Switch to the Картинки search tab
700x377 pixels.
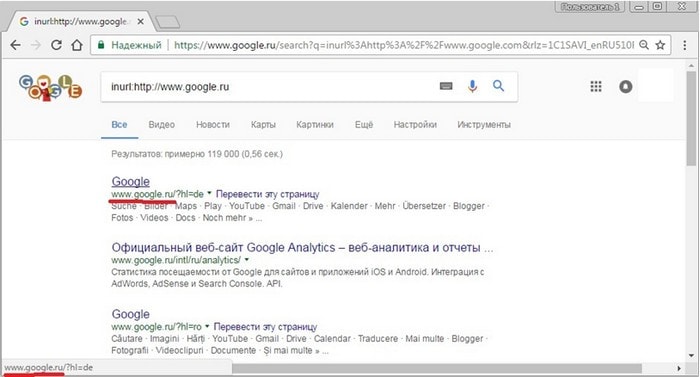pos(315,125)
